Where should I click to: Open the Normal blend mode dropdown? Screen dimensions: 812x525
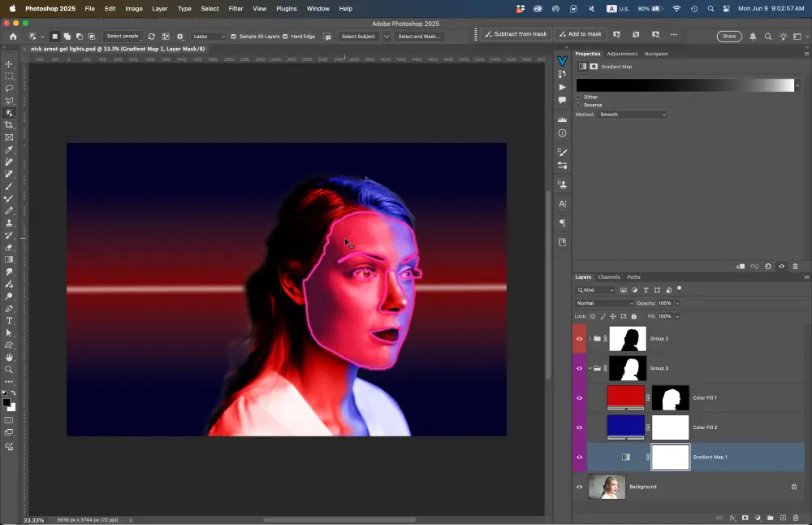pos(604,303)
